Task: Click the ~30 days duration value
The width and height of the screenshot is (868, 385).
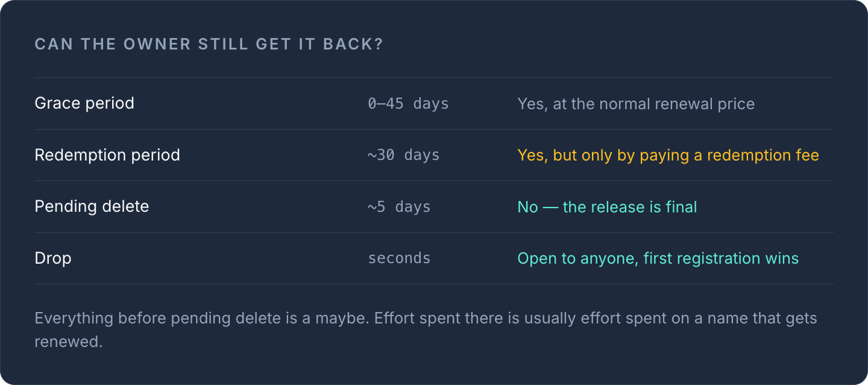Action: pyautogui.click(x=404, y=155)
